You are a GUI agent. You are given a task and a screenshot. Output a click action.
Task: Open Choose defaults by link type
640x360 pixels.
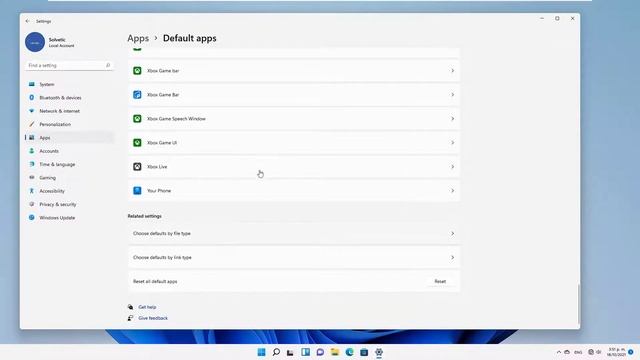294,258
